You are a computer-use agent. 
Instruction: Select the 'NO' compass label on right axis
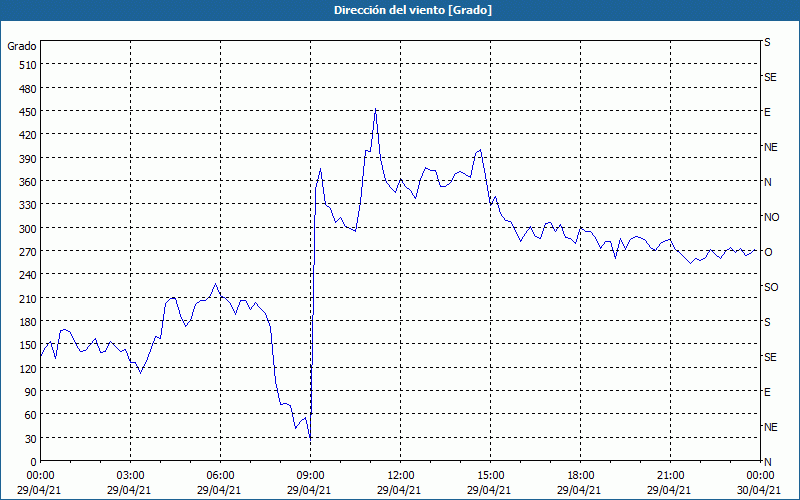[x=771, y=217]
